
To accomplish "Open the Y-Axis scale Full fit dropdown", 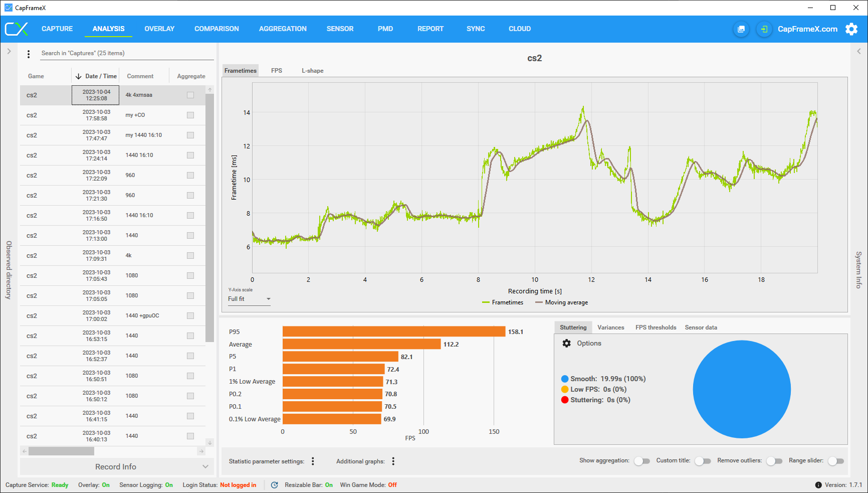I will click(x=249, y=299).
